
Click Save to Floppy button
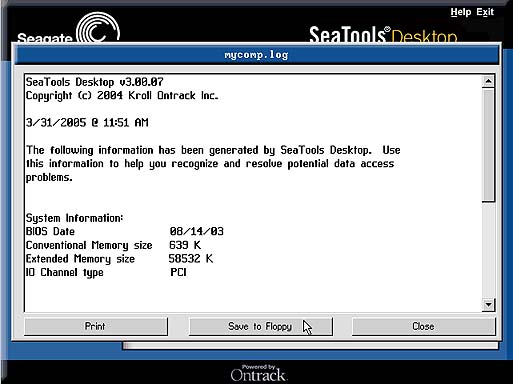click(x=261, y=326)
